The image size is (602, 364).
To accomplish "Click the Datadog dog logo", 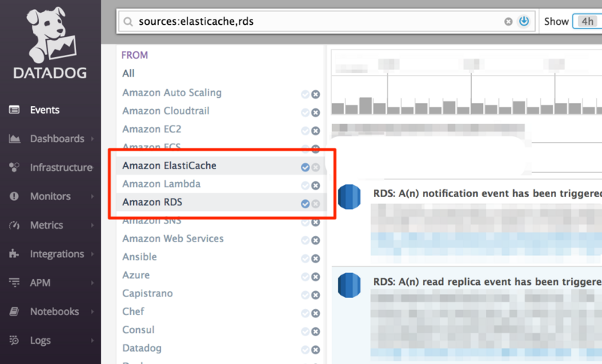I will point(50,35).
